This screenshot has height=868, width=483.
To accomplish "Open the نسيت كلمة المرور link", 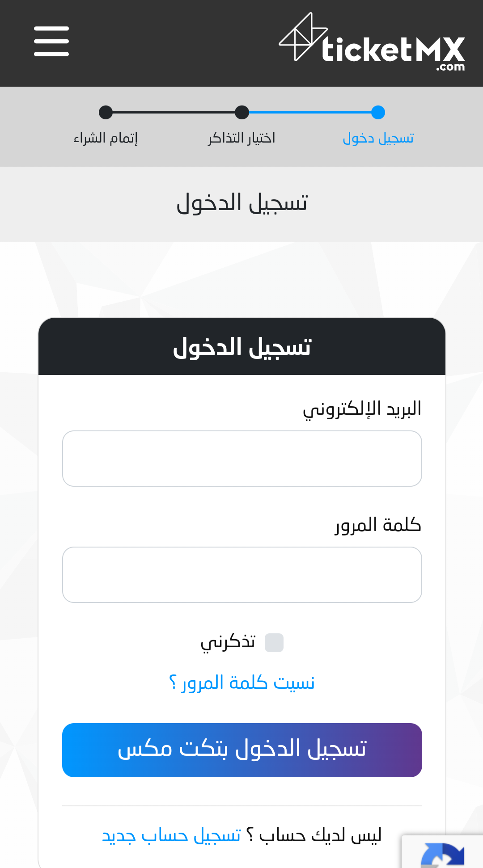I will pos(242,683).
